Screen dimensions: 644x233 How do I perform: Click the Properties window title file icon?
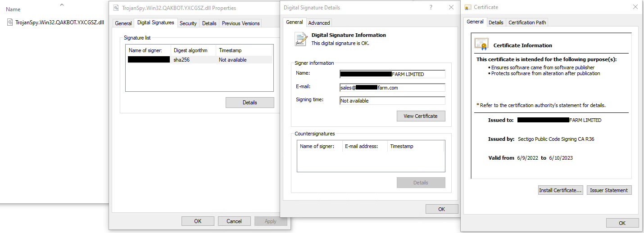pos(116,8)
